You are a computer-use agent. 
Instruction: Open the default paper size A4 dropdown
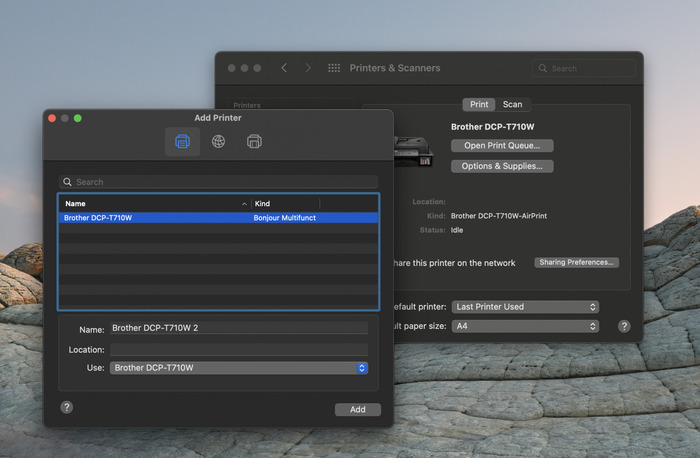[x=525, y=326]
